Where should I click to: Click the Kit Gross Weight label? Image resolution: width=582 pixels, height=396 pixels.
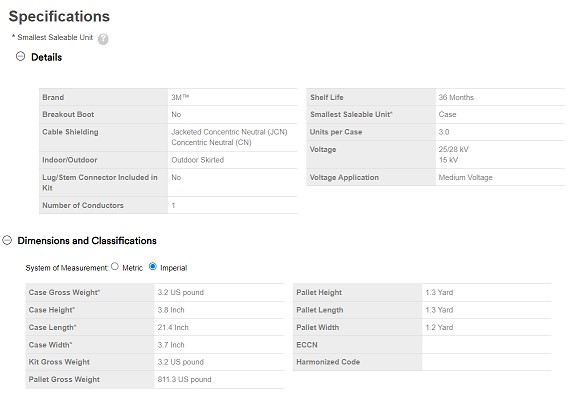pos(59,362)
